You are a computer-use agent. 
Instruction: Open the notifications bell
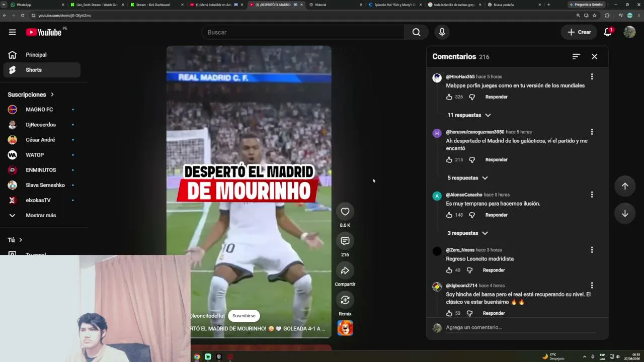(x=608, y=32)
